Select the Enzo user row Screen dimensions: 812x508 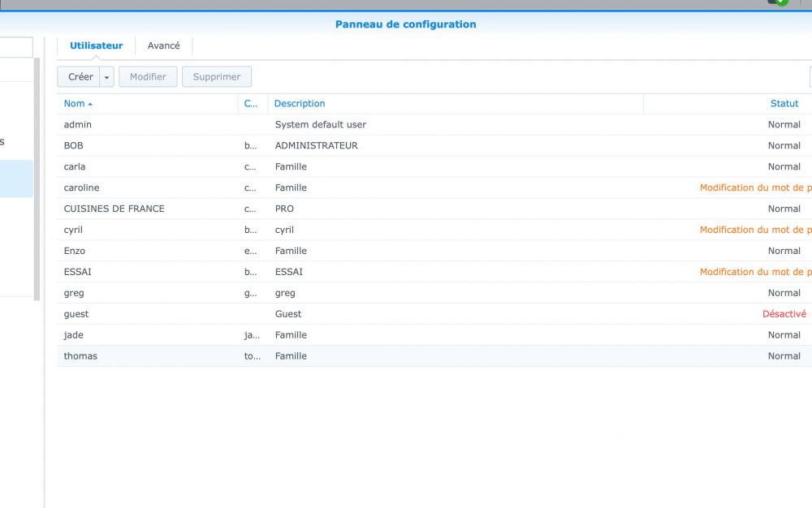click(x=434, y=251)
